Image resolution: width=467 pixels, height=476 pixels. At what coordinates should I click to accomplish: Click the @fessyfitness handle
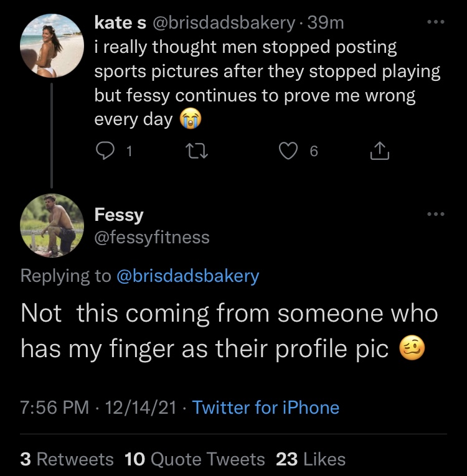click(152, 237)
